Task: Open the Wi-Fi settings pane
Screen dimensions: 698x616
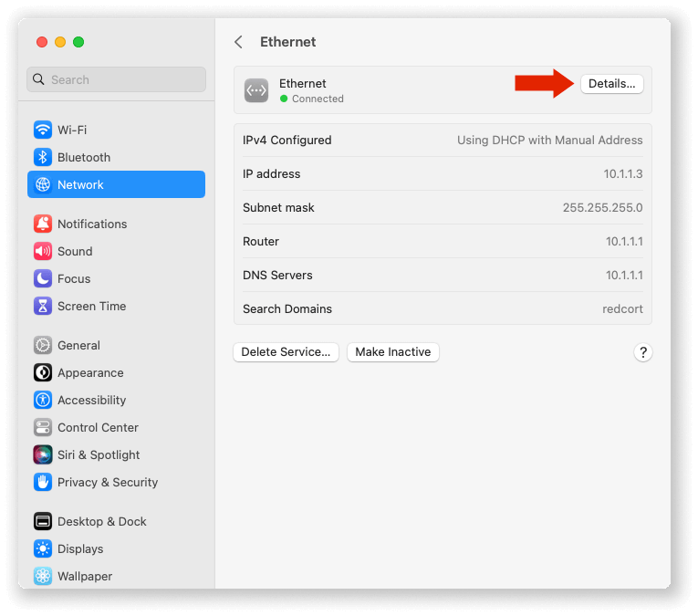Action: pos(116,130)
